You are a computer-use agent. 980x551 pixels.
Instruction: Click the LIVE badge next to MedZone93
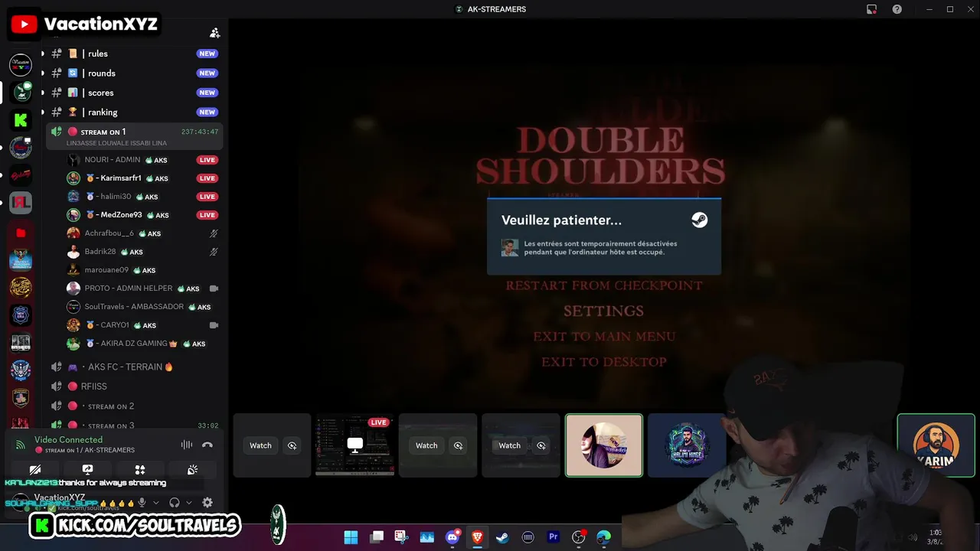click(207, 215)
